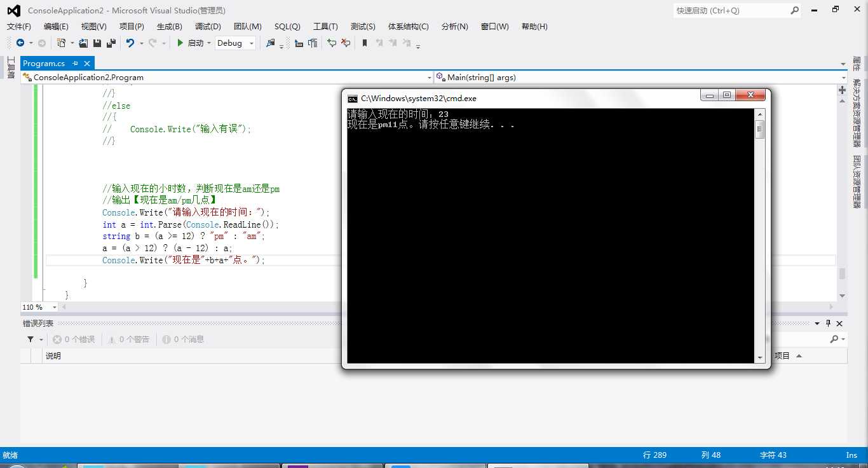This screenshot has width=868, height=468.
Task: Click the Save All icon
Action: 111,43
